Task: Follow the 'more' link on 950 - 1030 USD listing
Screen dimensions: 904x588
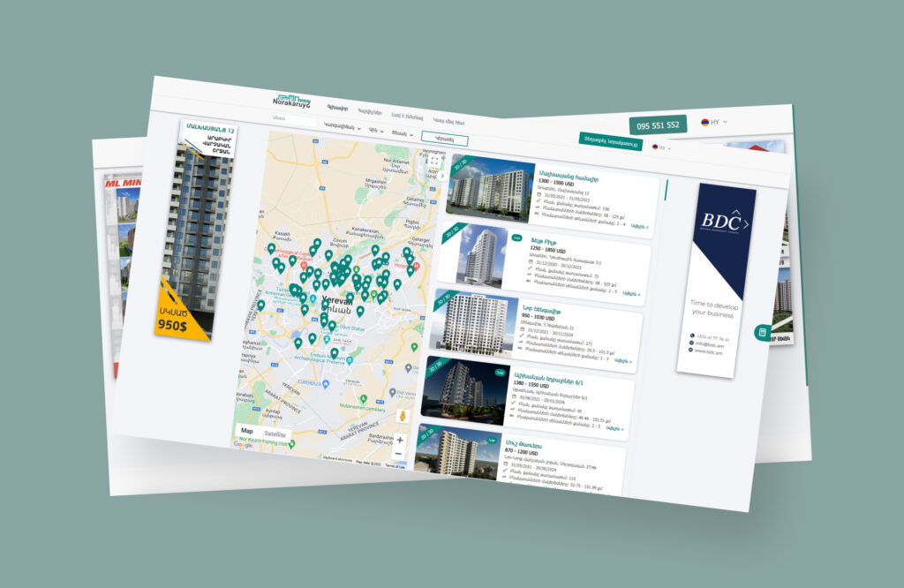Action: [623, 361]
